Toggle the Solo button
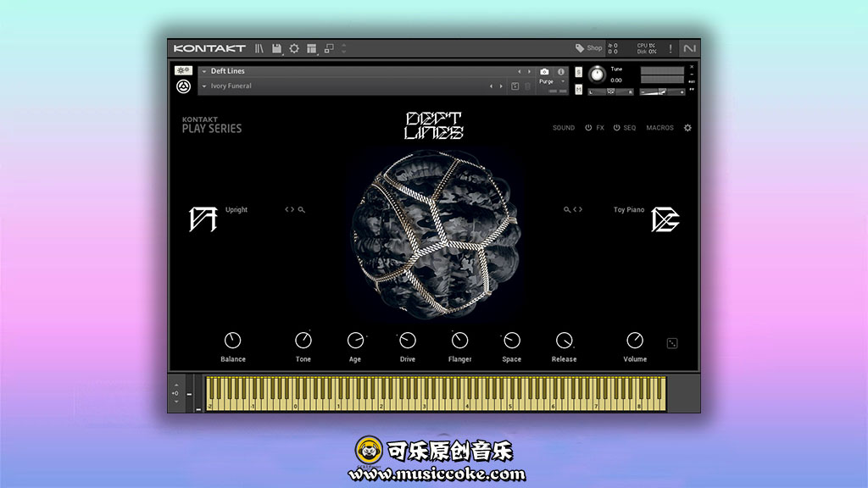 point(578,73)
